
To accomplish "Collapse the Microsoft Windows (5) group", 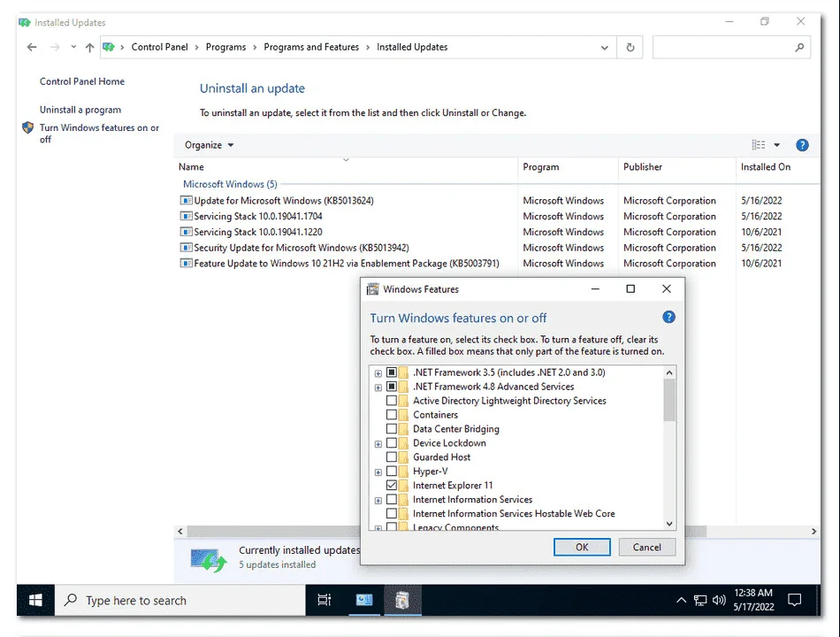I will tap(230, 184).
